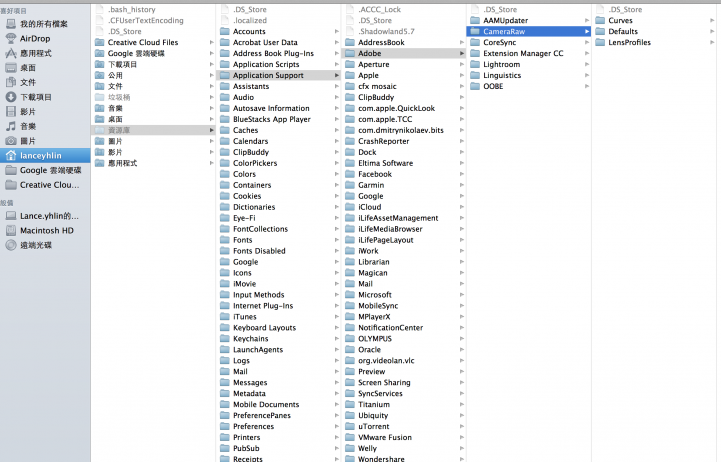Viewport: 721px width, 462px height.
Task: Click the Keychains folder icon
Action: point(224,339)
